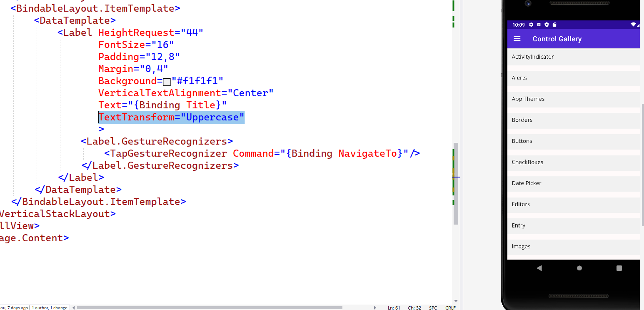Select the Buttons entry in Control Gallery
Image resolution: width=644 pixels, height=310 pixels.
pos(522,141)
